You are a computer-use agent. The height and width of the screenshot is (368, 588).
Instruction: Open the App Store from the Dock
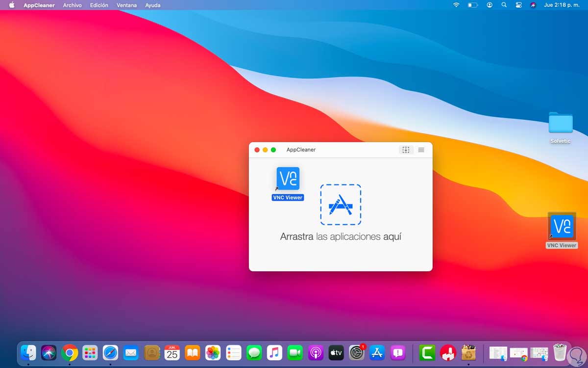377,352
